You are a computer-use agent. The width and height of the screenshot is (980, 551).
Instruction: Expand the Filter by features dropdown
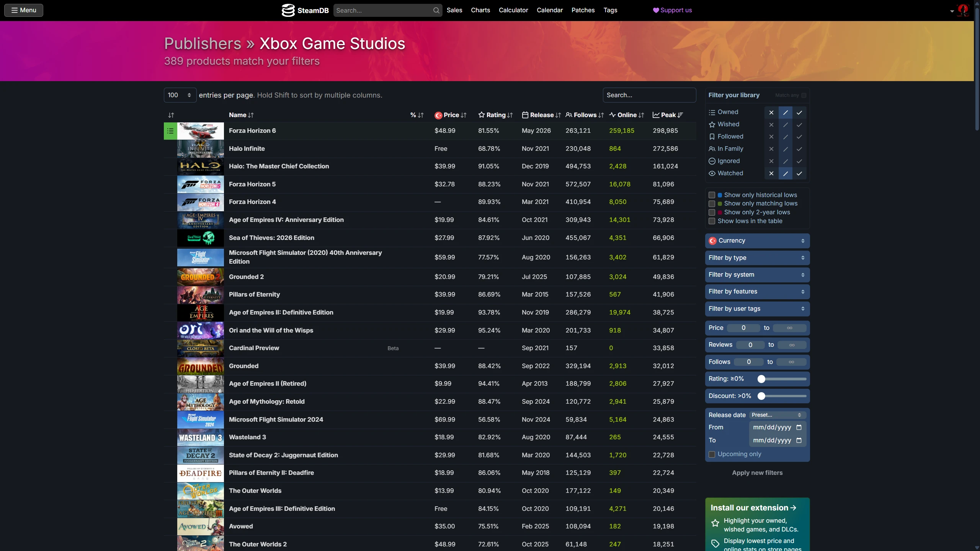(x=757, y=292)
